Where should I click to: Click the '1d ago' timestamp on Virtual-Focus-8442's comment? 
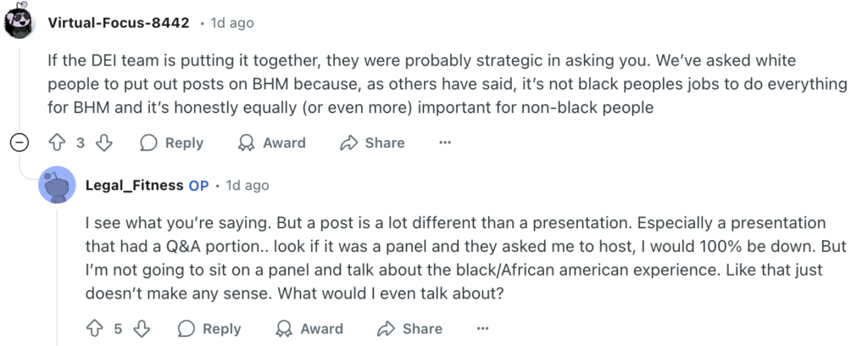point(231,23)
